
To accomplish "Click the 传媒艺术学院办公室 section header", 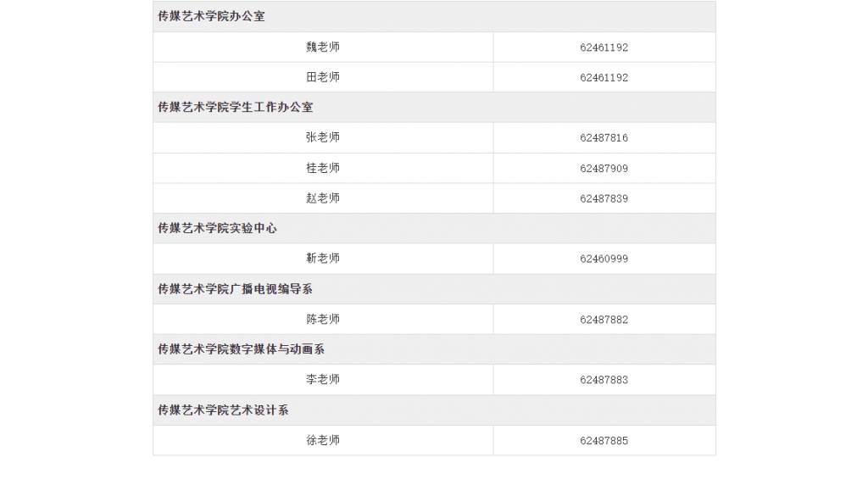I will (211, 16).
